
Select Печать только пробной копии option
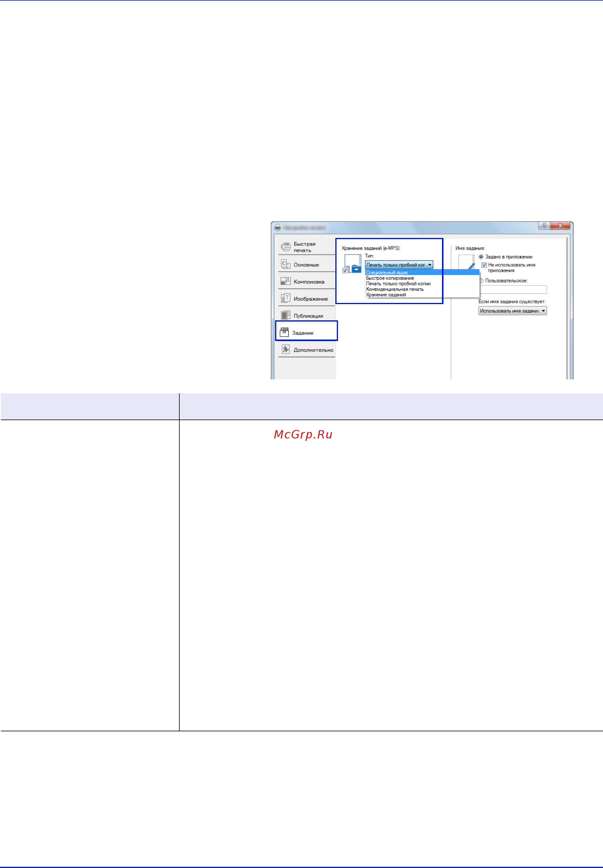coord(422,283)
